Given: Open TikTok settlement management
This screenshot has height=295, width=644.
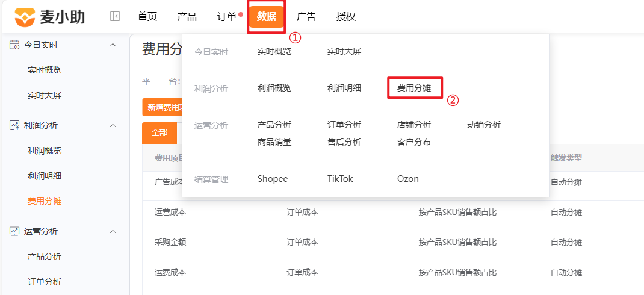Looking at the screenshot, I should tap(340, 179).
